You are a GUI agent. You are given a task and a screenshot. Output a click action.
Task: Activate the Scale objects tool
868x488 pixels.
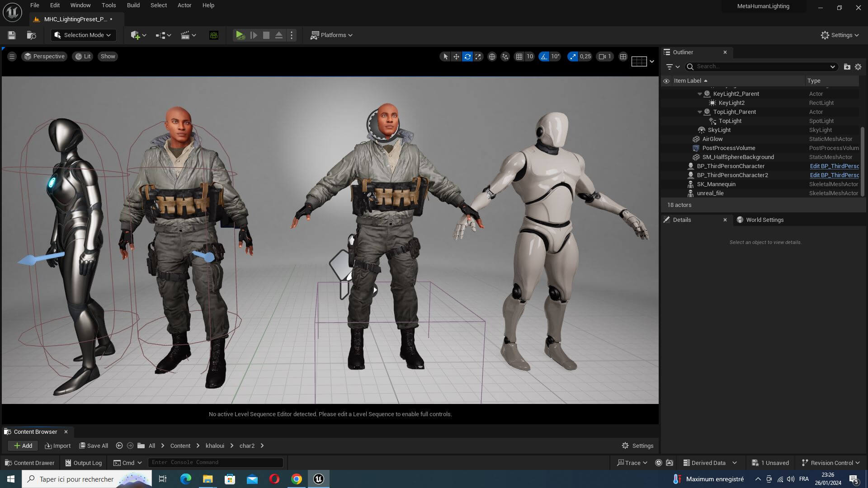[478, 56]
